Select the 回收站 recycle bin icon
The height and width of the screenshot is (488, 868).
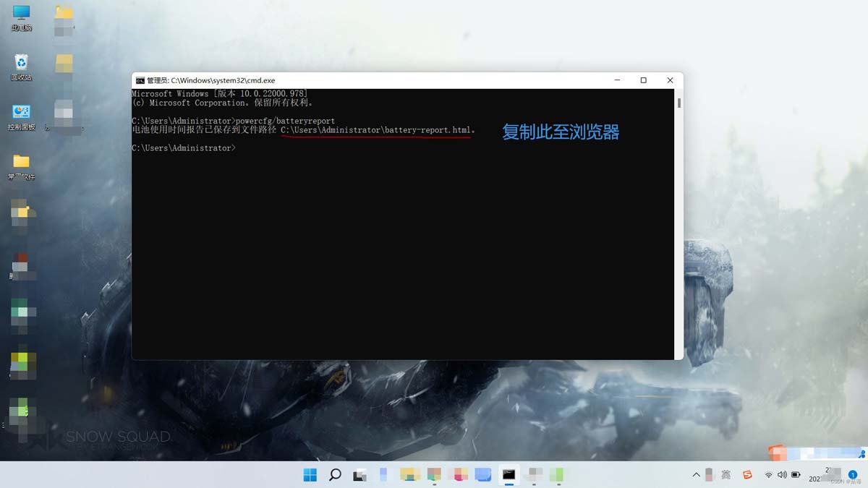click(22, 66)
